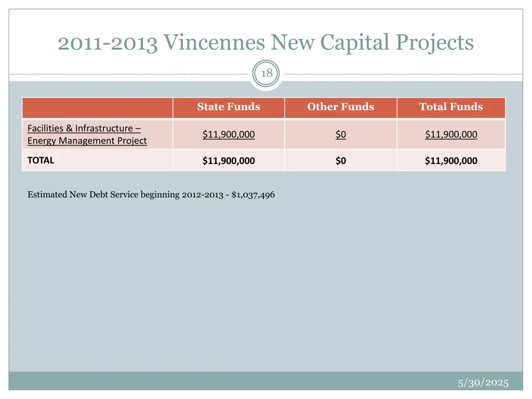Open the 'Facilities & Infrastructure – Energy Management Project' link
The height and width of the screenshot is (399, 532).
(x=87, y=135)
